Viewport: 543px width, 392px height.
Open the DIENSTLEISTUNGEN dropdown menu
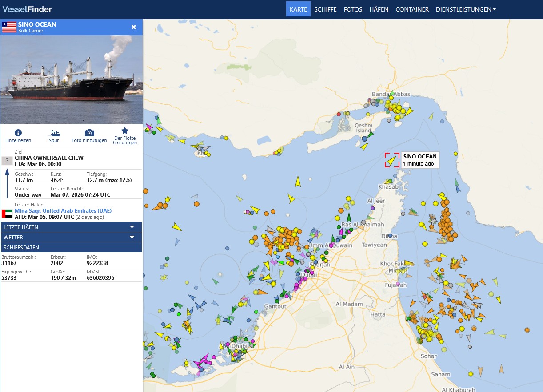466,9
